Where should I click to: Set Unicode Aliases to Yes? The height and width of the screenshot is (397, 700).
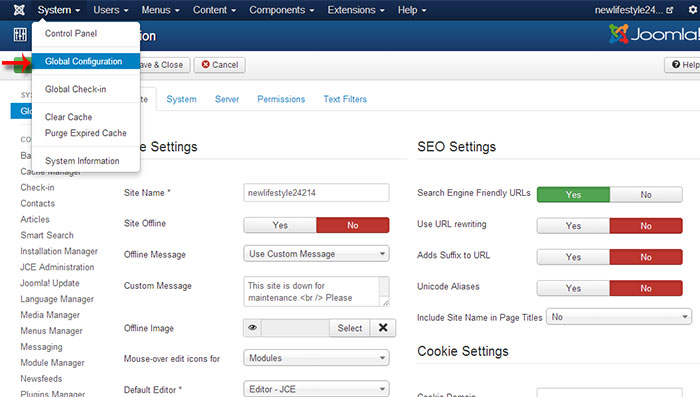click(573, 288)
